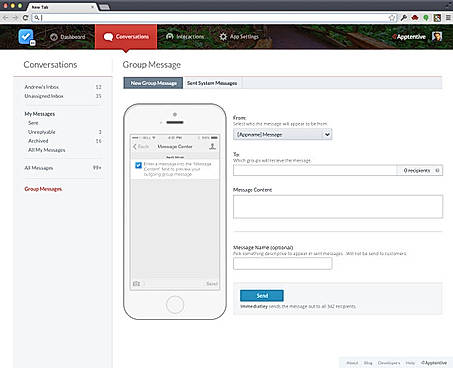Tap the checkmark app icon in preview message

[x=138, y=165]
